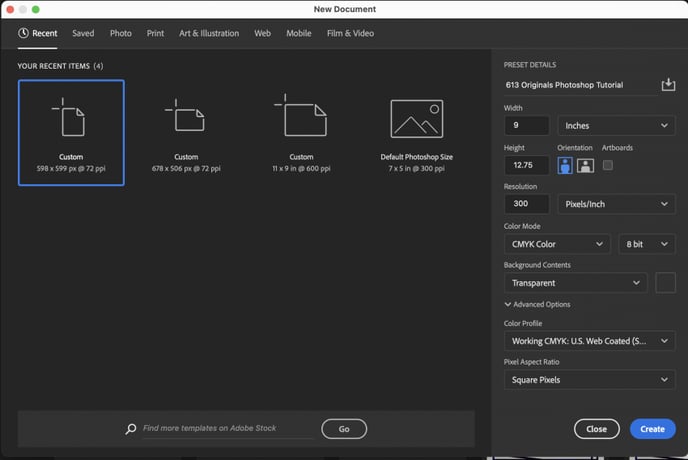Click the Create button
688x460 pixels.
click(652, 429)
